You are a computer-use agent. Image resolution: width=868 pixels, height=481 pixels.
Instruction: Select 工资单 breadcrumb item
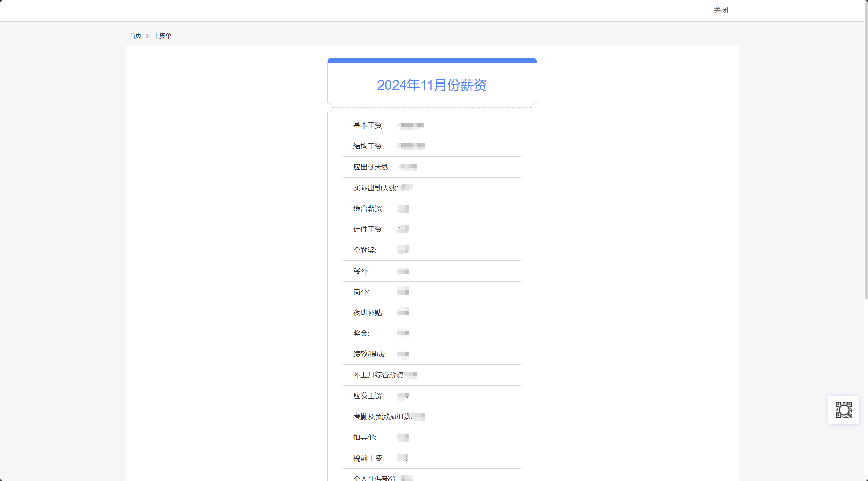(x=162, y=36)
